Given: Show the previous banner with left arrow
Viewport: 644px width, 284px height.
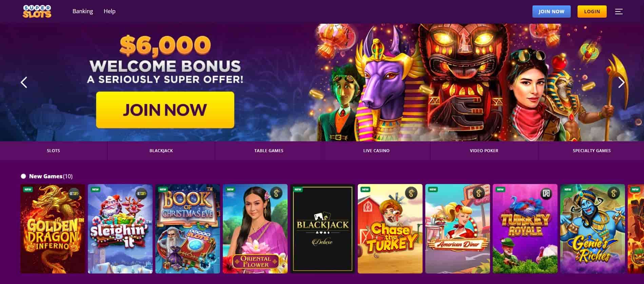Looking at the screenshot, I should point(24,82).
